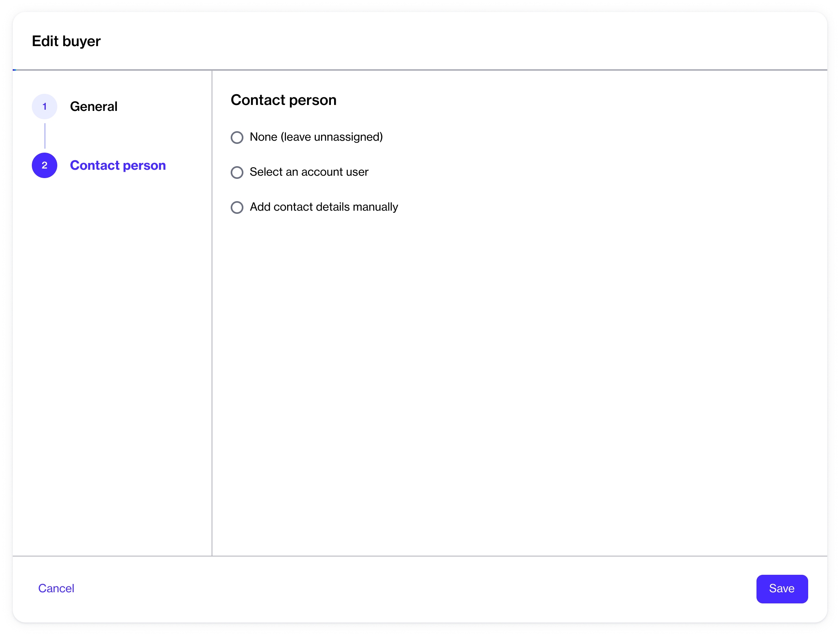This screenshot has height=636, width=840.
Task: Click the "None (leave unassigned)" label text
Action: (x=316, y=137)
